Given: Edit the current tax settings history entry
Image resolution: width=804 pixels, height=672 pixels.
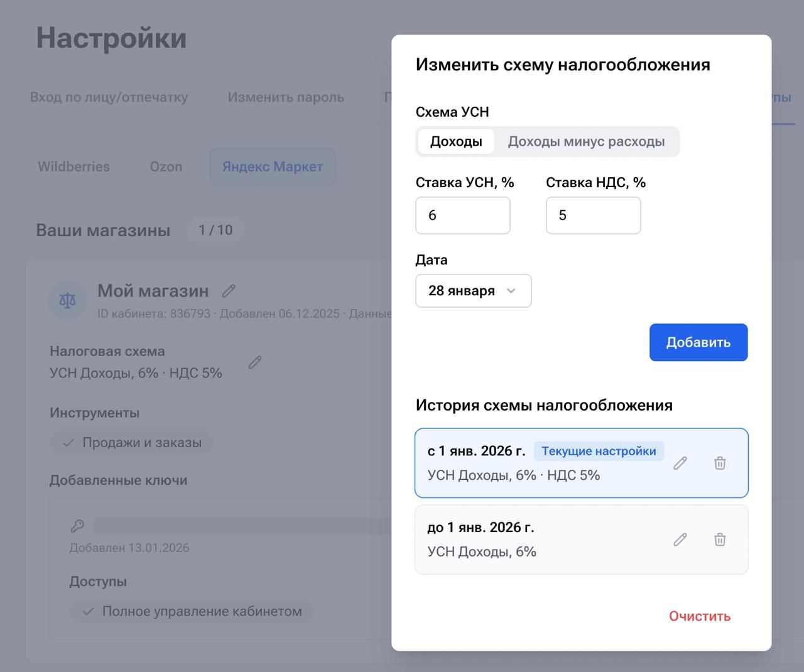Looking at the screenshot, I should [x=680, y=463].
